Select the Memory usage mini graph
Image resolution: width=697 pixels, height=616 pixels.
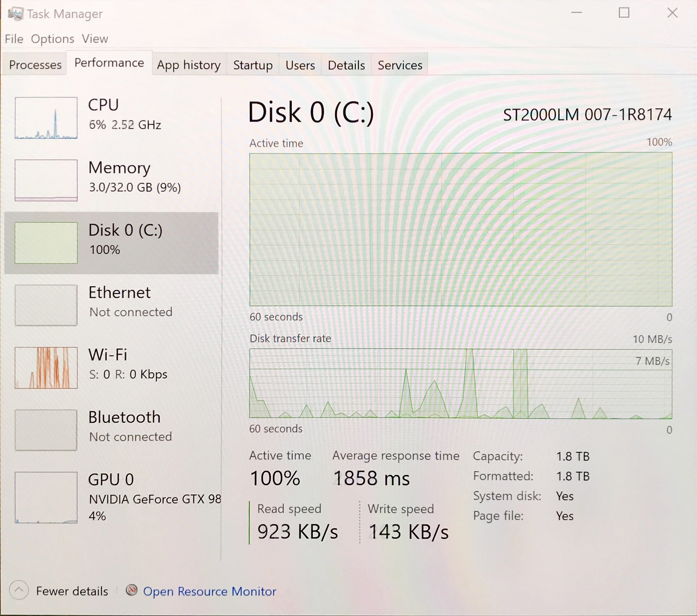pos(46,180)
